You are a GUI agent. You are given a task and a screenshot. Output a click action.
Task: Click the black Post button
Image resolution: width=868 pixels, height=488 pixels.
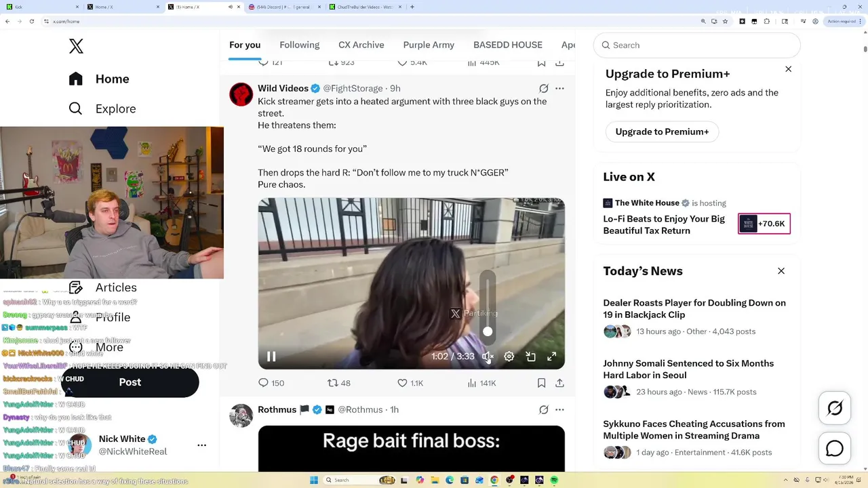(130, 382)
